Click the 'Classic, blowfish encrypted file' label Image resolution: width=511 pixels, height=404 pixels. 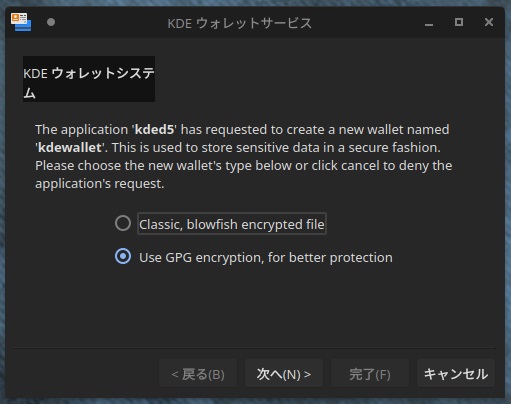pos(232,224)
